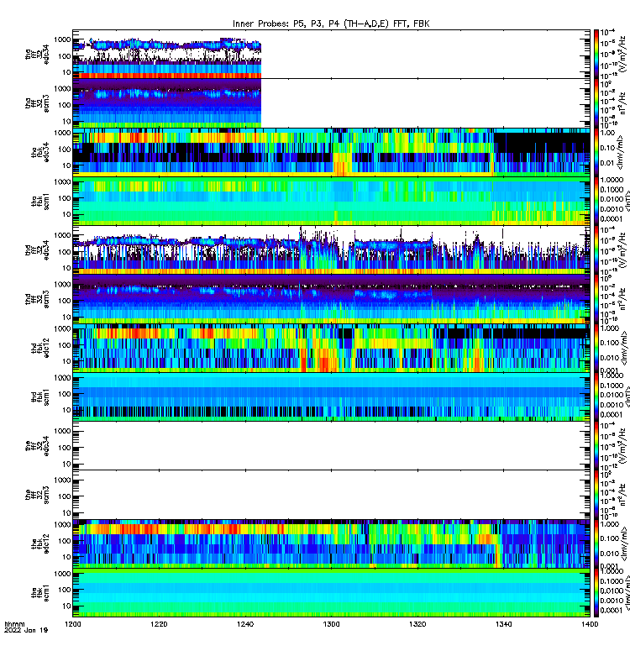Click inside the thd fff edc34 spectrogram panel
Image resolution: width=630 pixels, height=672 pixels.
coord(331,250)
